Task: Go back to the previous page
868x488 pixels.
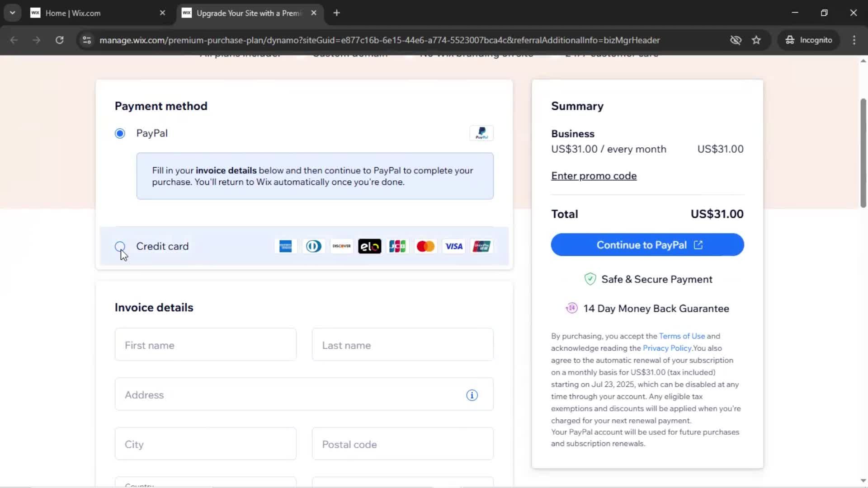Action: tap(14, 40)
